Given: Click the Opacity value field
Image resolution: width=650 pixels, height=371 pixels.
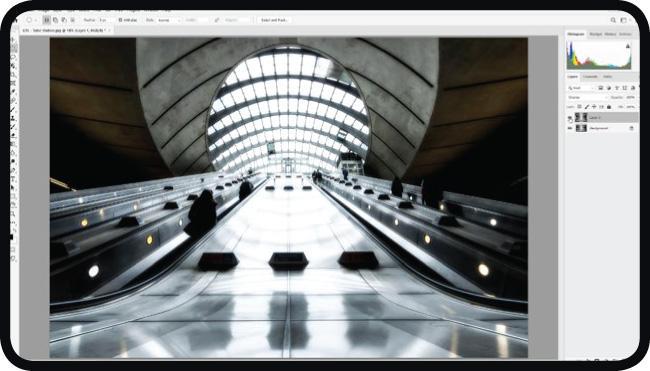Looking at the screenshot, I should [630, 97].
